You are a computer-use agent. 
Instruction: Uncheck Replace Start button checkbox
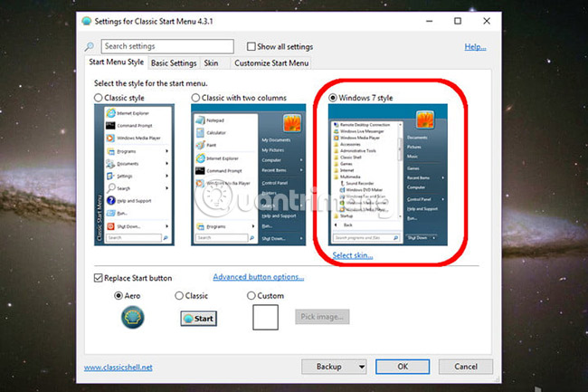[99, 278]
